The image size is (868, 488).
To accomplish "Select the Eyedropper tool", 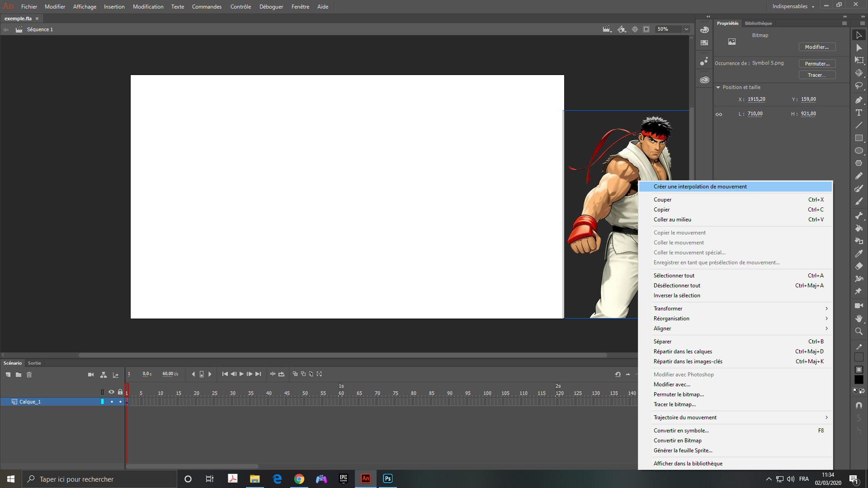I will coord(859,253).
